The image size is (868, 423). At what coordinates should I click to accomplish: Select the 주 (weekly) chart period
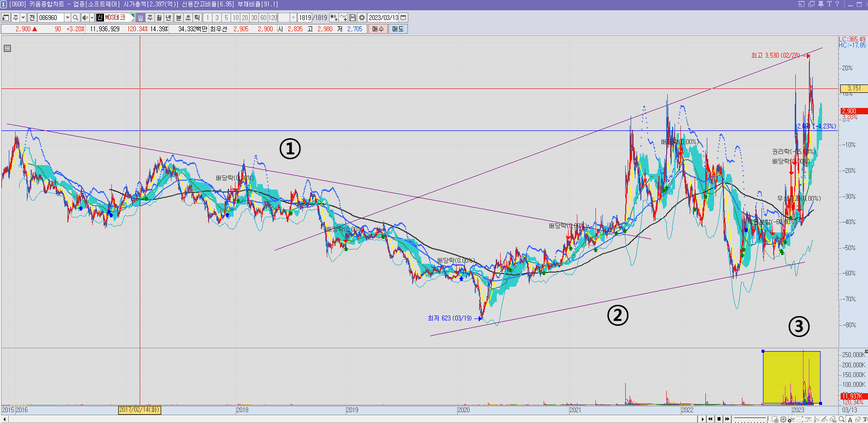pos(150,18)
